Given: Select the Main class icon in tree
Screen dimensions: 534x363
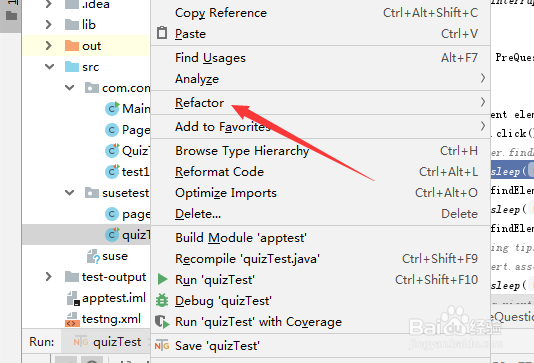Looking at the screenshot, I should pos(112,109).
